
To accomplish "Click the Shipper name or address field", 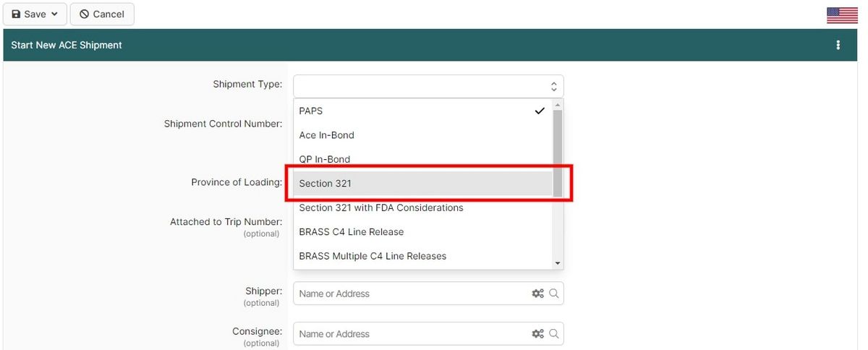I will (412, 294).
